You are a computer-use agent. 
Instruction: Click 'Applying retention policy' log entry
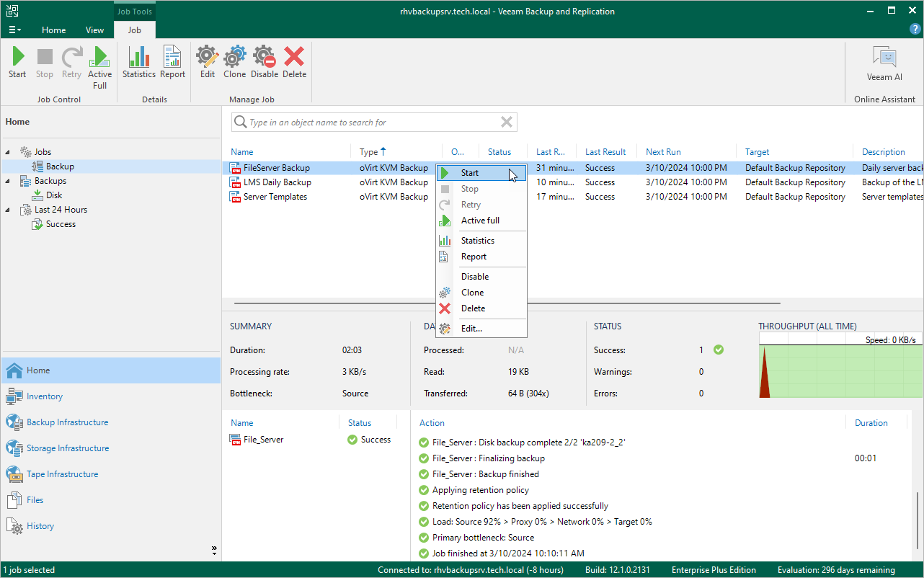[480, 490]
